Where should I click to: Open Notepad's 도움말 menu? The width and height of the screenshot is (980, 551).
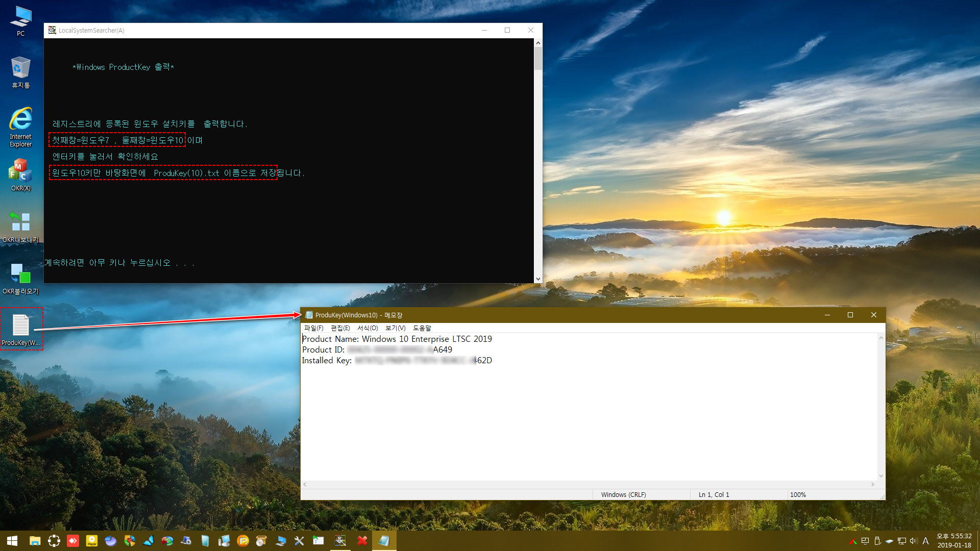(x=422, y=328)
